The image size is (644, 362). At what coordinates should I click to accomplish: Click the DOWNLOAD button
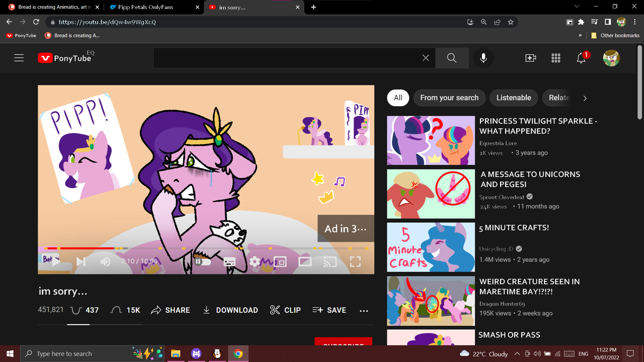pos(230,310)
